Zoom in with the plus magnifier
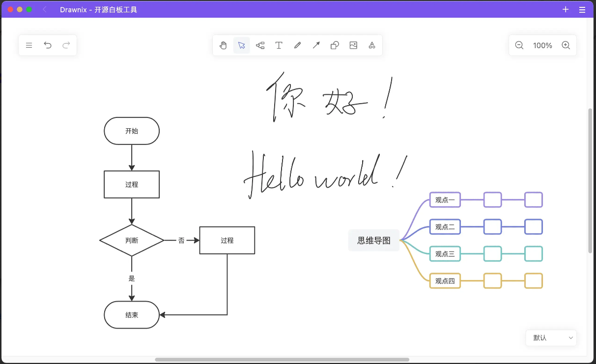Screen dimensions: 596x364 coord(566,45)
